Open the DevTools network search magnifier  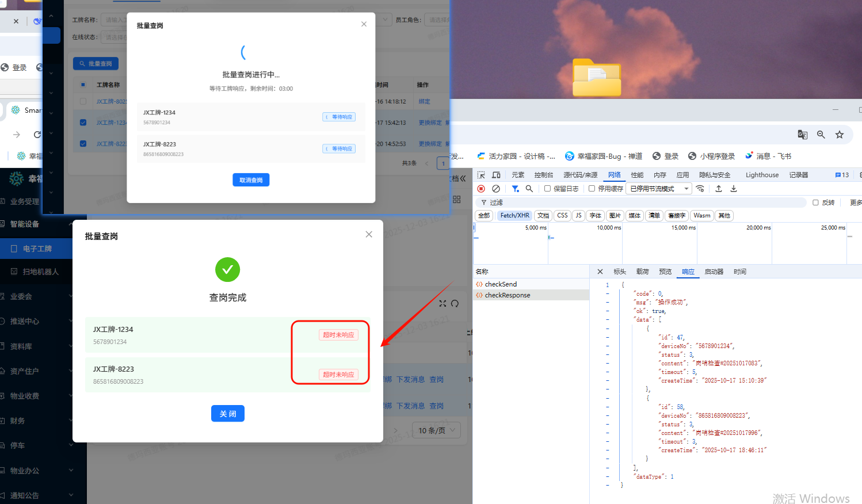point(529,189)
